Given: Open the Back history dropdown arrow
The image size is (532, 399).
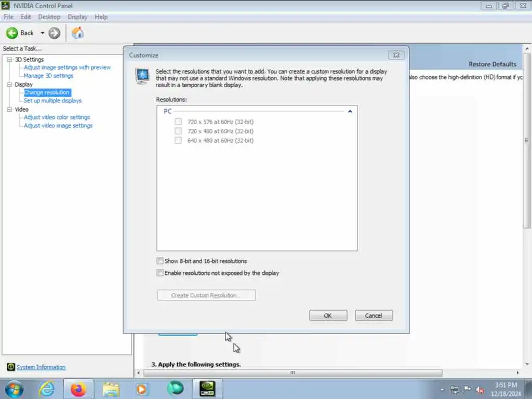Looking at the screenshot, I should (43, 33).
